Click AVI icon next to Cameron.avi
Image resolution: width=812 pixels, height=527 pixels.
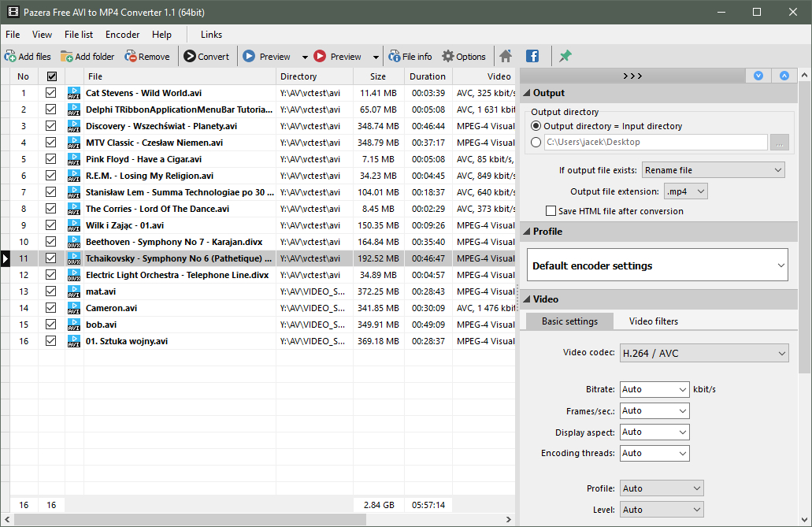coord(74,308)
